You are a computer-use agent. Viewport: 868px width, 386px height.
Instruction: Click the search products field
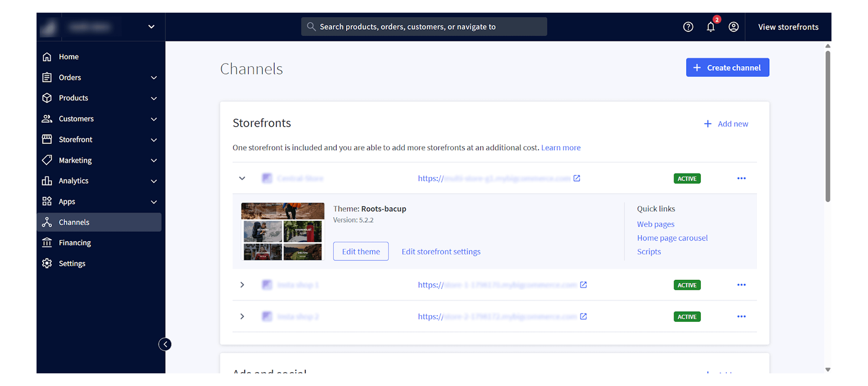[x=424, y=26]
